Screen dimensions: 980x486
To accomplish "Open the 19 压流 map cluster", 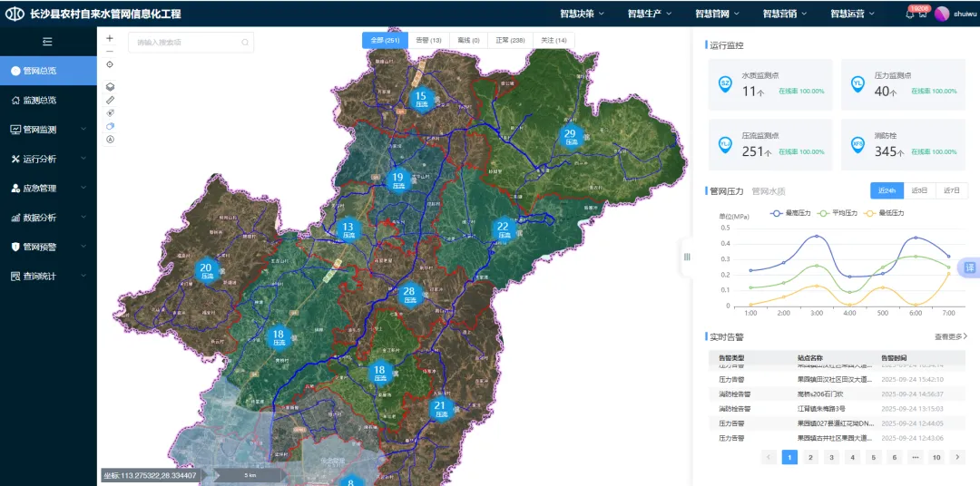I will (x=398, y=180).
